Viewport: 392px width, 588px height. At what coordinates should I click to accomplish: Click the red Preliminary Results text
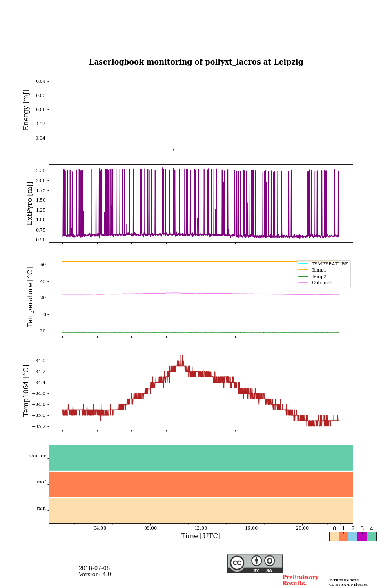pos(301,580)
